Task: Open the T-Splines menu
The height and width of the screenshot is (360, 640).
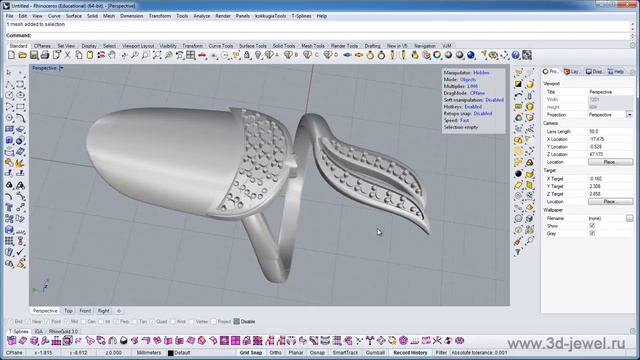Action: (301, 16)
